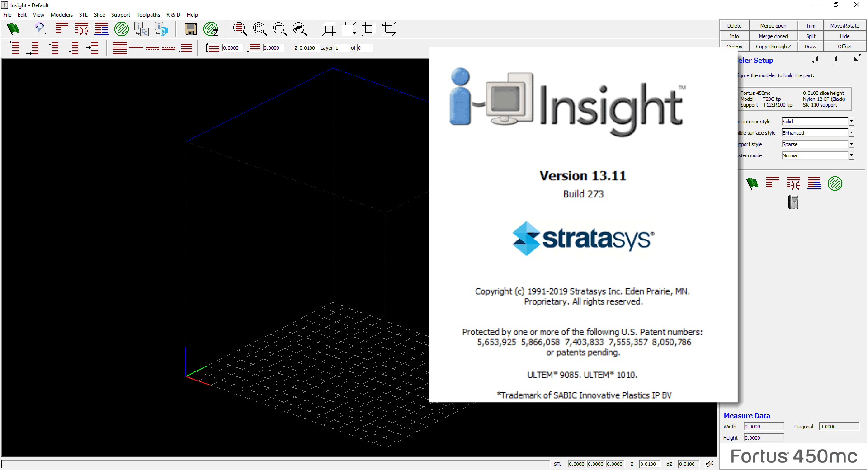Click the open-top wireframe box view icon

click(329, 29)
